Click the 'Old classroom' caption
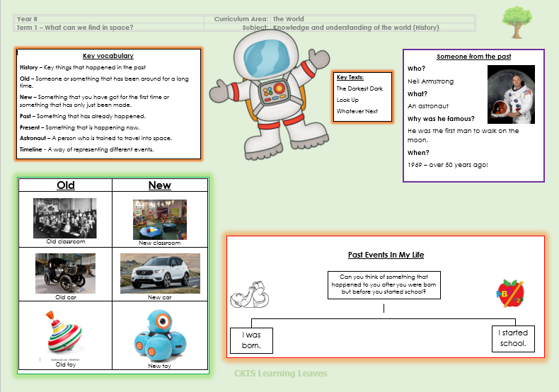The image size is (559, 392). point(66,241)
